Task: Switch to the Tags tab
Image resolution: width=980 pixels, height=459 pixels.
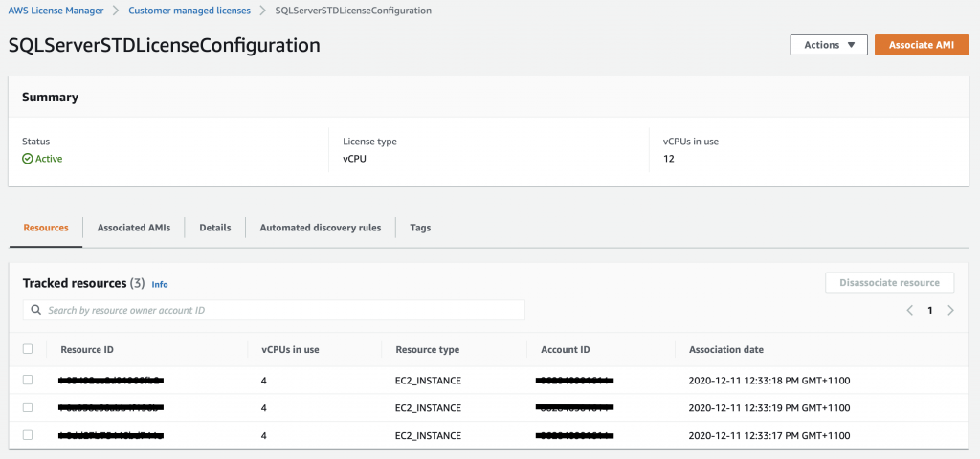Action: pos(420,228)
